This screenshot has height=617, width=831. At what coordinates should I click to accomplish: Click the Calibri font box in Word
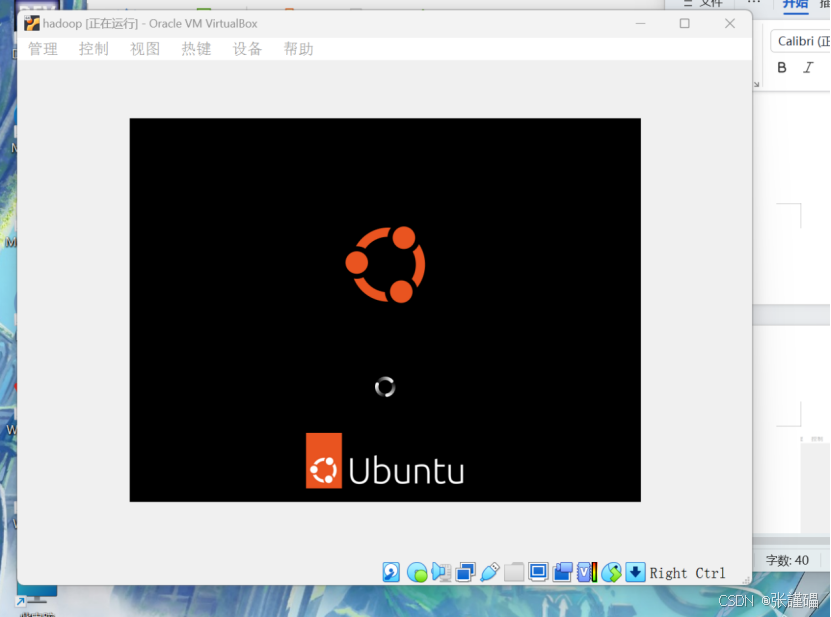click(801, 41)
